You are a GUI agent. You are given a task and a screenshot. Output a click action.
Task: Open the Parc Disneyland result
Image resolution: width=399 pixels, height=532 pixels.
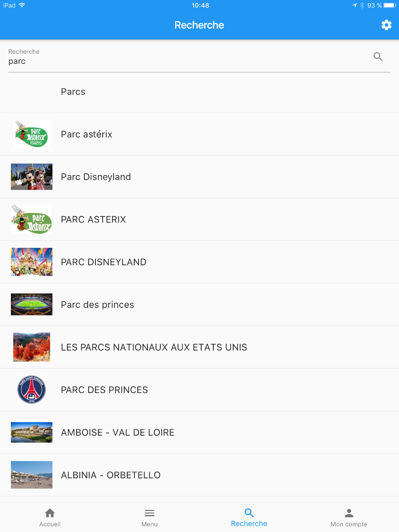(199, 177)
